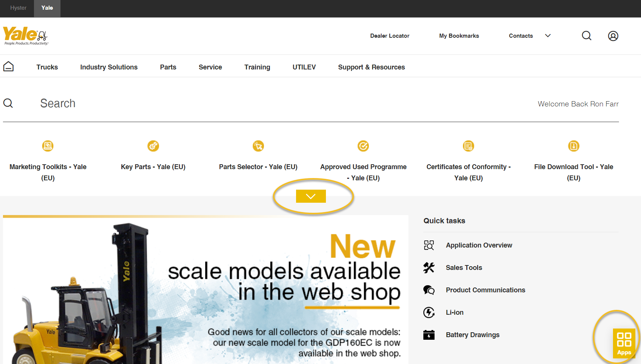Image resolution: width=641 pixels, height=364 pixels.
Task: Click the scale models web shop banner
Action: 206,290
